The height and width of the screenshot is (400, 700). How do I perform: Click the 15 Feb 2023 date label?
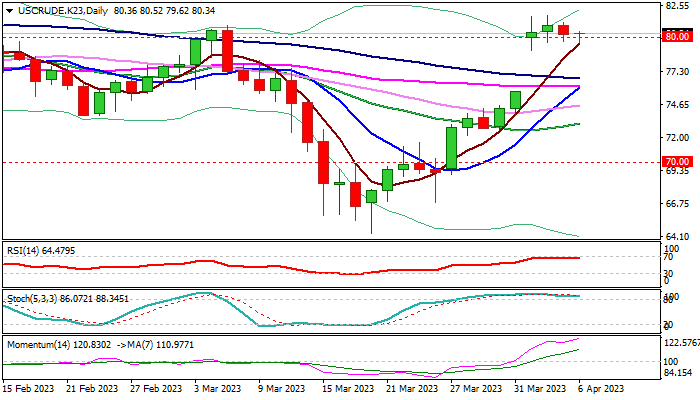click(29, 388)
